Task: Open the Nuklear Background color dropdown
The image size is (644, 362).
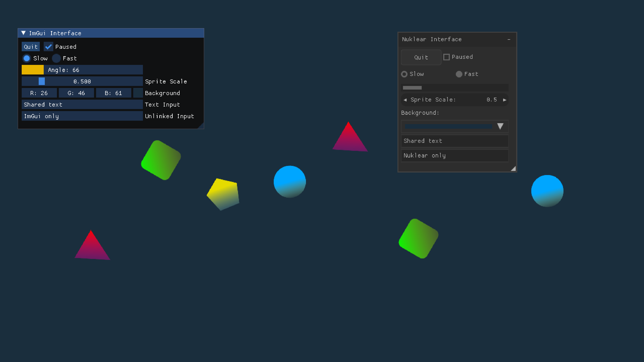Action: point(500,126)
